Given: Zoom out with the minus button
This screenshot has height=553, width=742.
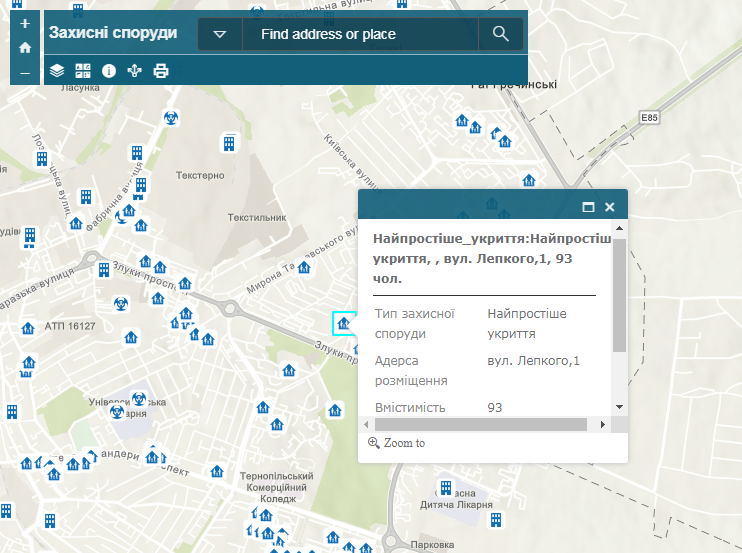Looking at the screenshot, I should (x=25, y=73).
